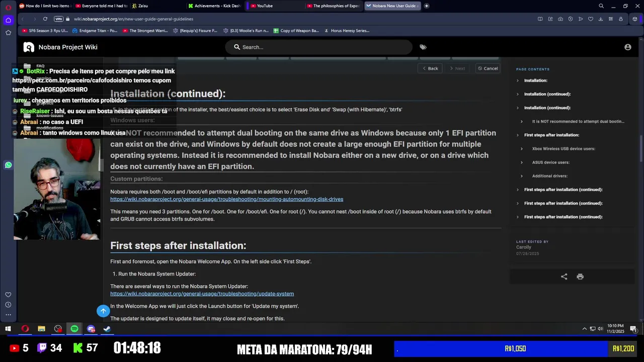The height and width of the screenshot is (362, 644).
Task: Open 'The Strongest Warri...' bookmark
Action: tap(145, 31)
